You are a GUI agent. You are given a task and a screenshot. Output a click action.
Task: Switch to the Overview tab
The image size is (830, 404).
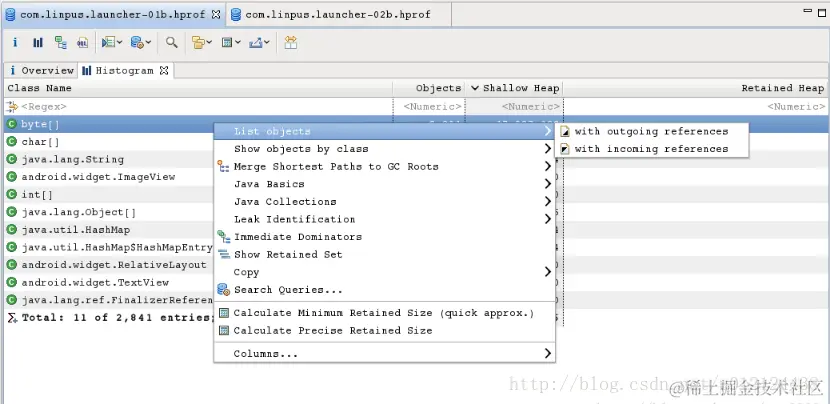(x=42, y=70)
